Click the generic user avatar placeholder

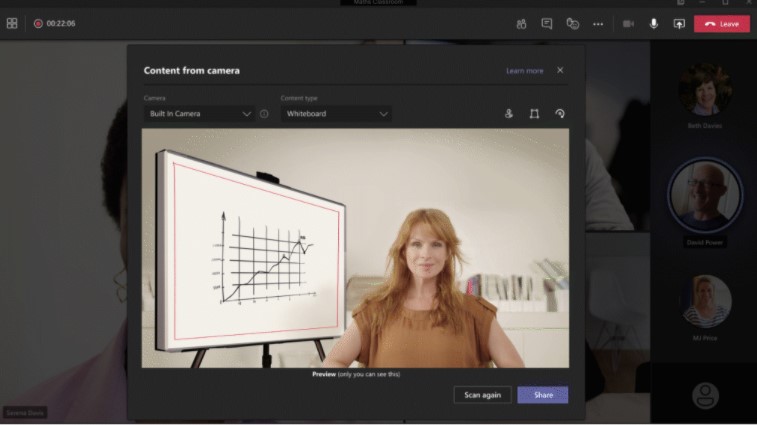[x=705, y=396]
